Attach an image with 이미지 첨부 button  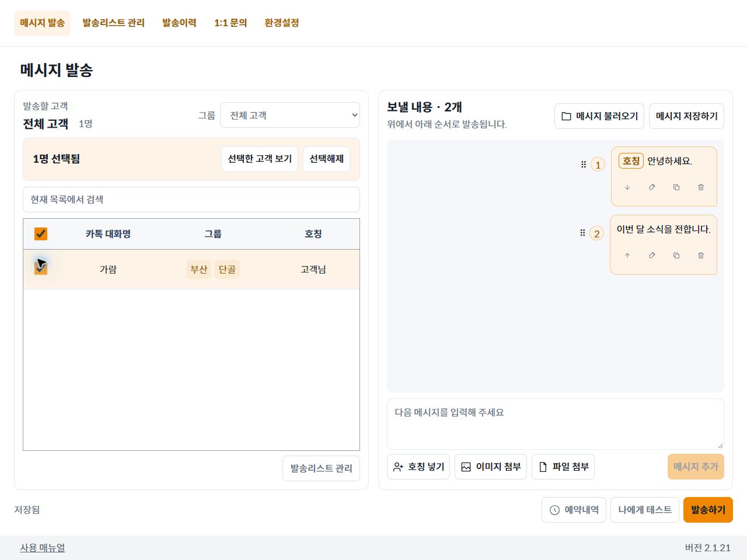pos(491,467)
